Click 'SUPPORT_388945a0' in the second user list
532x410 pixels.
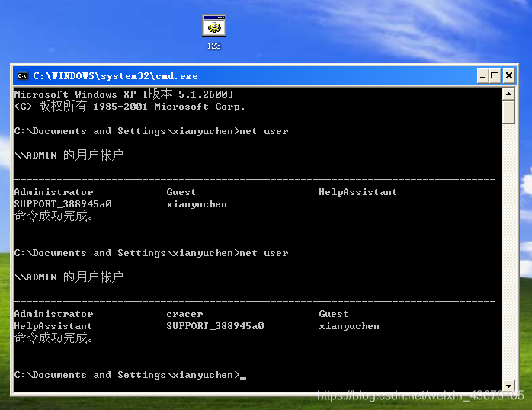pyautogui.click(x=215, y=326)
